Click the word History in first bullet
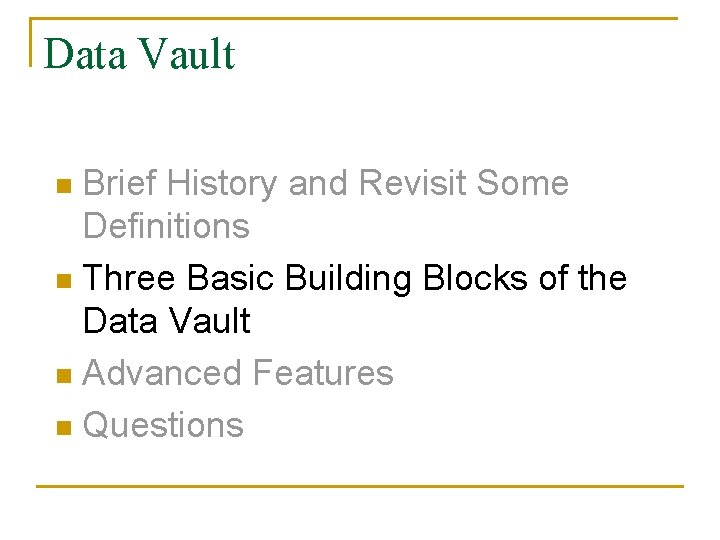720x540 pixels. pyautogui.click(x=222, y=185)
